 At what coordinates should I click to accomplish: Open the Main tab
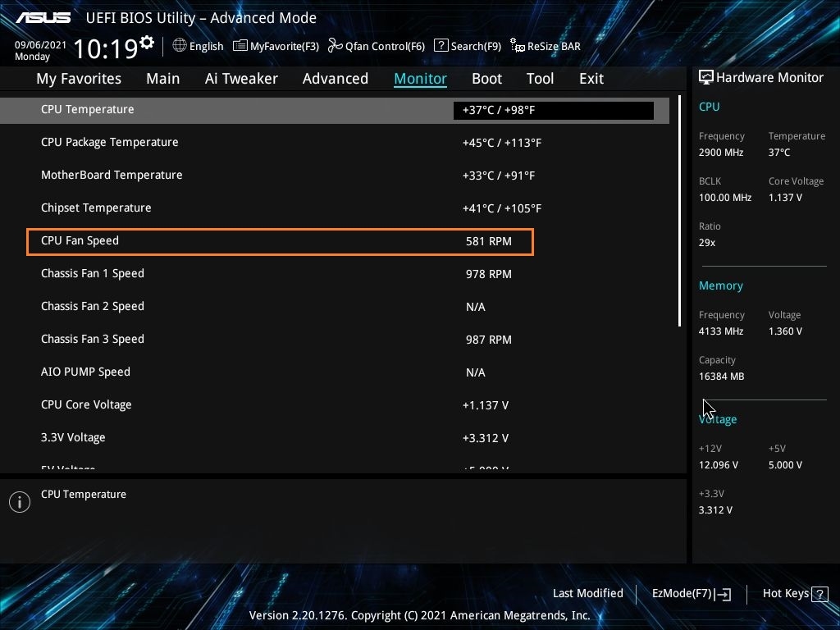click(163, 79)
